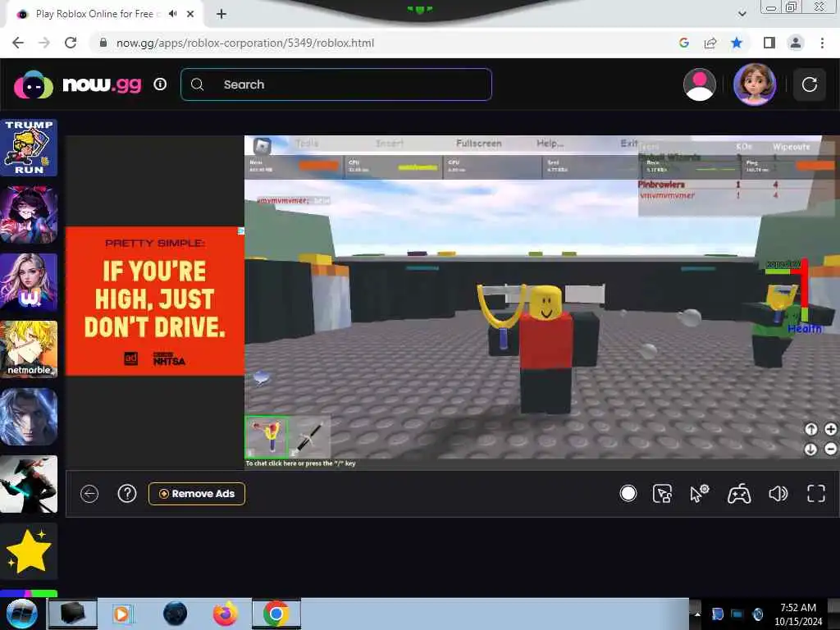Open the Chrome three-dot menu
The image size is (840, 630).
click(x=822, y=43)
